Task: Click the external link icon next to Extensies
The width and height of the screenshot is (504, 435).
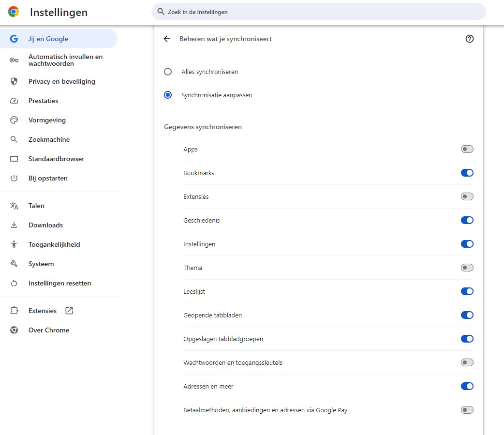Action: pyautogui.click(x=69, y=311)
